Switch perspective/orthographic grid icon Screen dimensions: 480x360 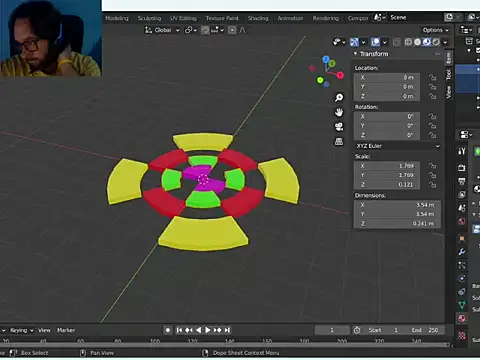point(339,142)
